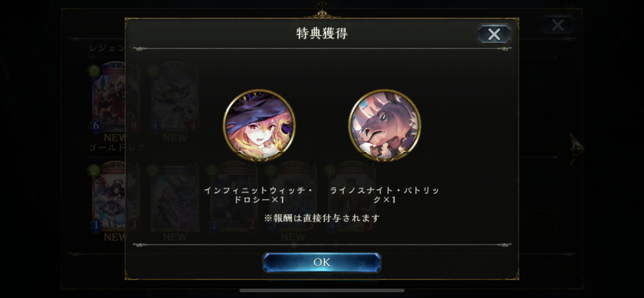Advance with the right arrow at the screen edge
This screenshot has height=298, width=644.
[x=577, y=148]
